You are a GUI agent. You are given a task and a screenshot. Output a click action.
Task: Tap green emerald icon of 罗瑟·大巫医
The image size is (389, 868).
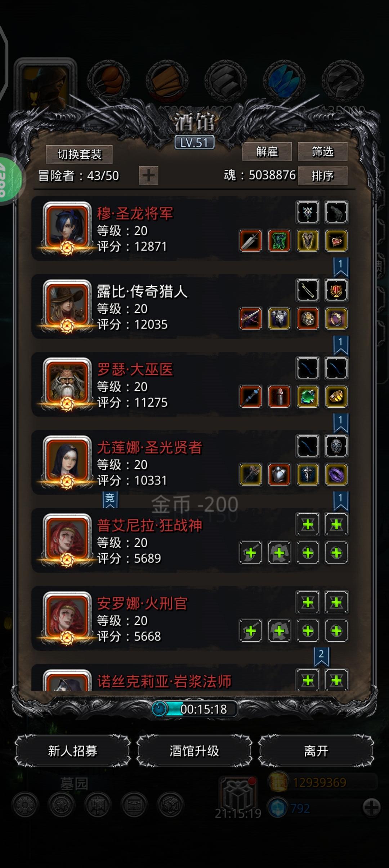tap(308, 397)
